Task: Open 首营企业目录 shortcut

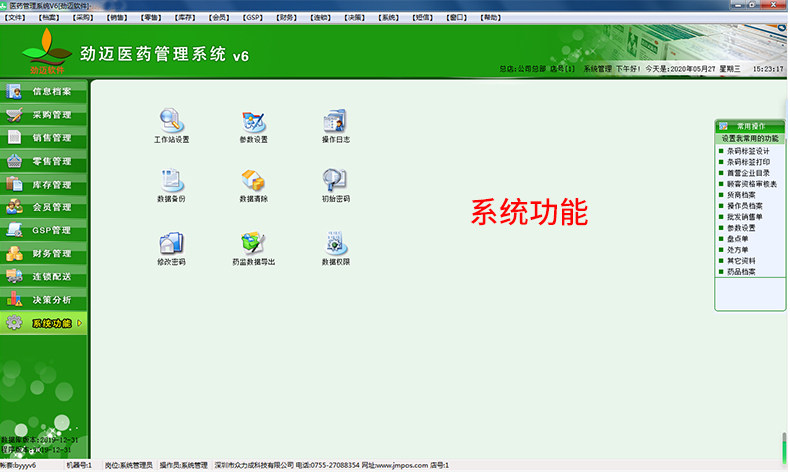Action: click(748, 173)
